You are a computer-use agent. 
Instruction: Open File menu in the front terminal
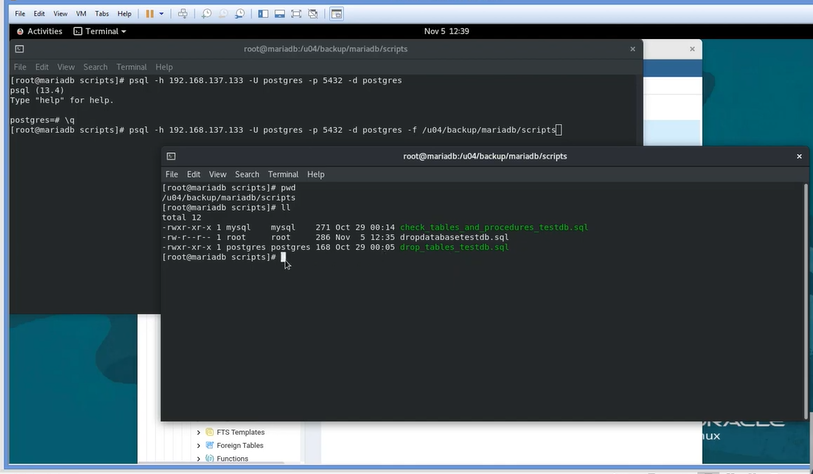coord(172,174)
